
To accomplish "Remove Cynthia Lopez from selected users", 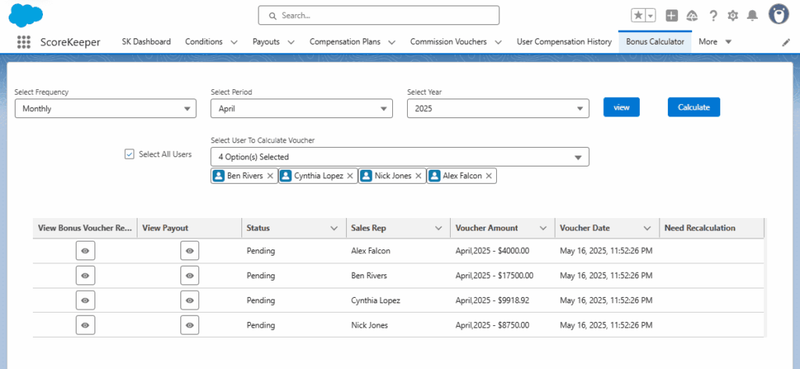I will click(x=350, y=176).
